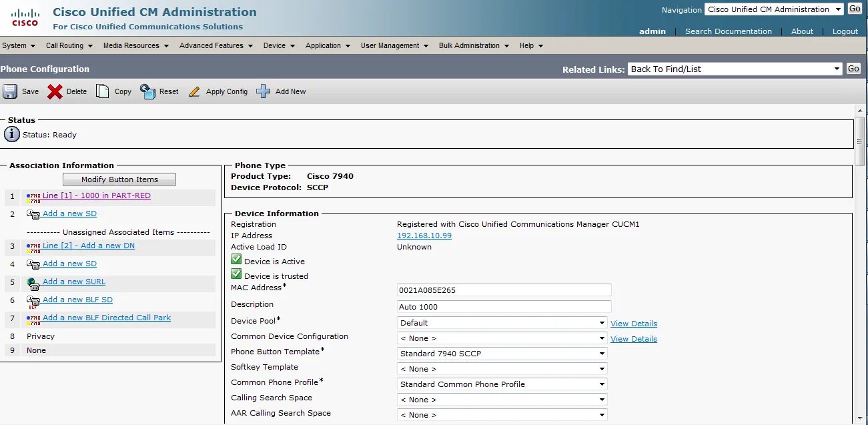The image size is (868, 425).
Task: Open the Related Links dropdown
Action: pyautogui.click(x=735, y=69)
